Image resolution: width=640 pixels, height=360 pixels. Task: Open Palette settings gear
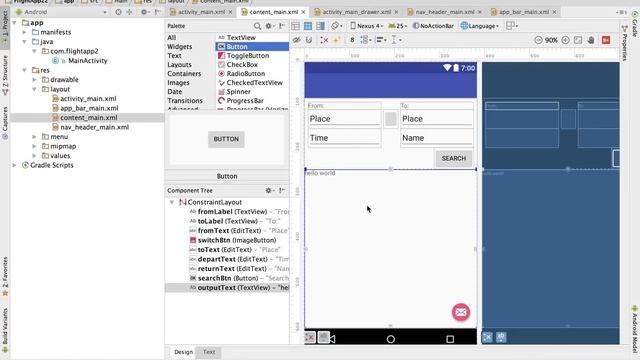click(269, 26)
